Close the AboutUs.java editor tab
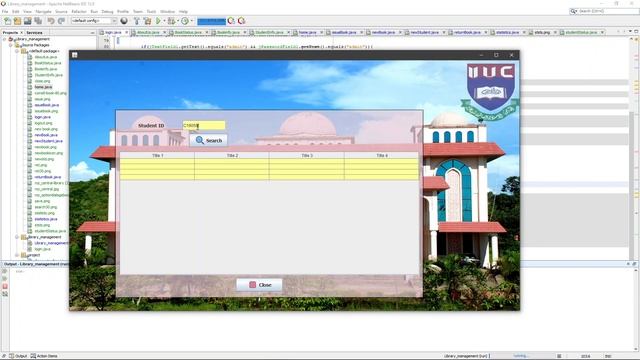640x360 pixels. pos(164,32)
